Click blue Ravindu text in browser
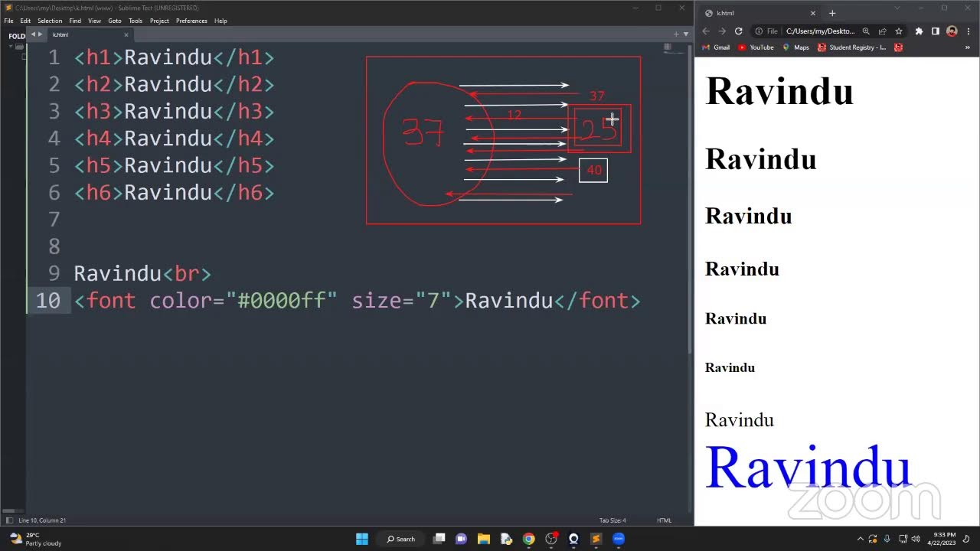Viewport: 980px width, 551px height. click(x=808, y=467)
